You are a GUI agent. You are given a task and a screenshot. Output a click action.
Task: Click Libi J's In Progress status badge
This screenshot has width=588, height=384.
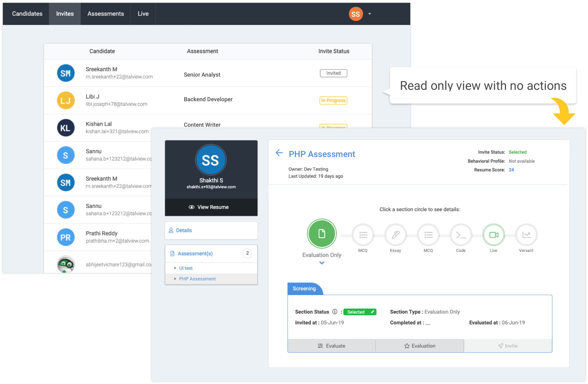click(333, 100)
